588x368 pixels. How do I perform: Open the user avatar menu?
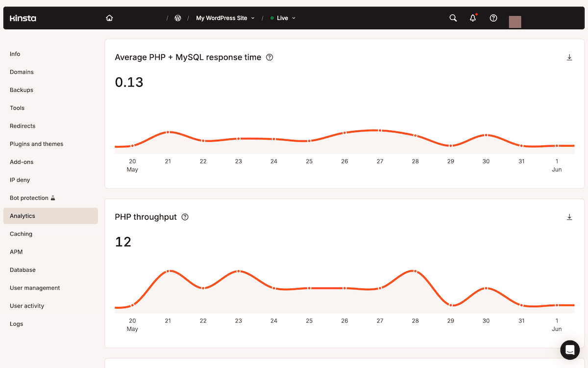(x=515, y=22)
